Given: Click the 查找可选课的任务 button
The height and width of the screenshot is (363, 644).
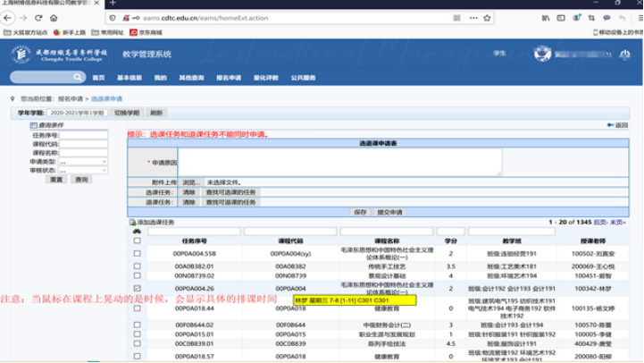Looking at the screenshot, I should pos(231,191).
